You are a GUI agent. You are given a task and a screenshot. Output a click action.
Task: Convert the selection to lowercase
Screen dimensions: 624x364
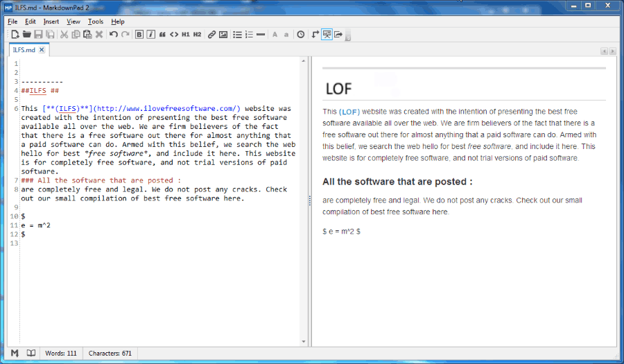[x=286, y=35]
